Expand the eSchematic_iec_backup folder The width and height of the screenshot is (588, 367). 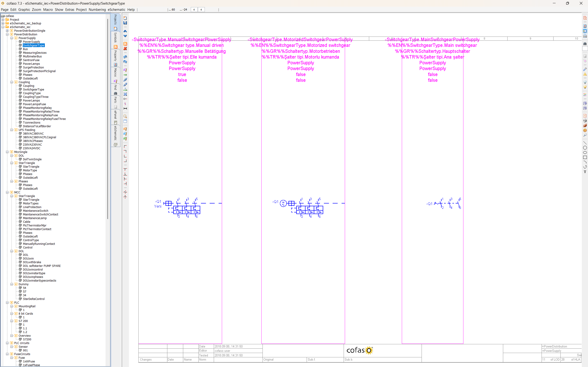[3, 23]
